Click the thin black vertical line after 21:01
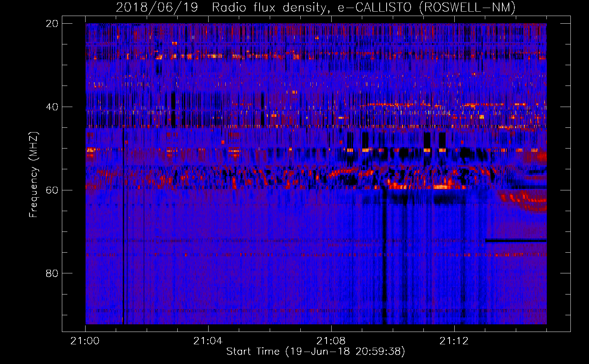The image size is (589, 364). pos(123,226)
